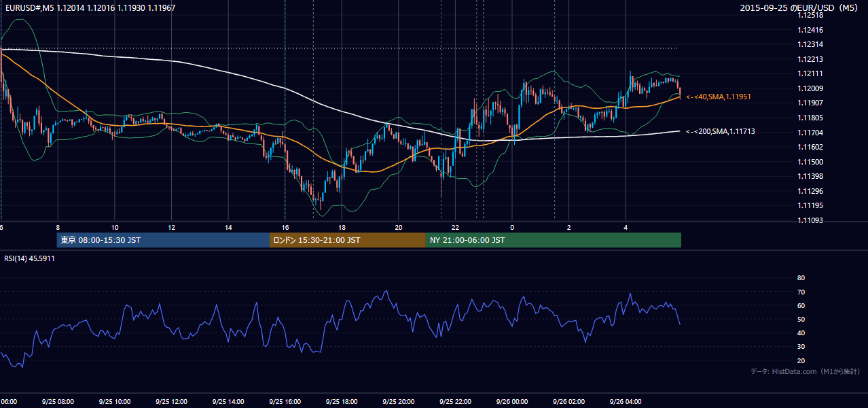Click RSI level label 20
The image size is (868, 408).
click(x=801, y=360)
